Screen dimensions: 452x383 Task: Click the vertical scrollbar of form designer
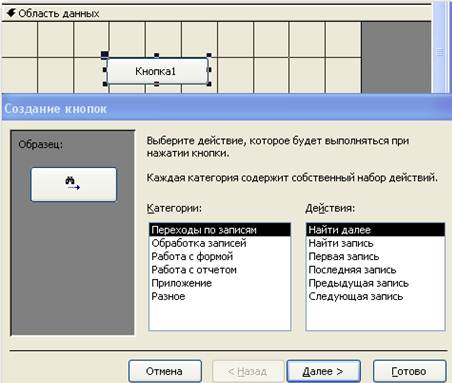(440, 47)
